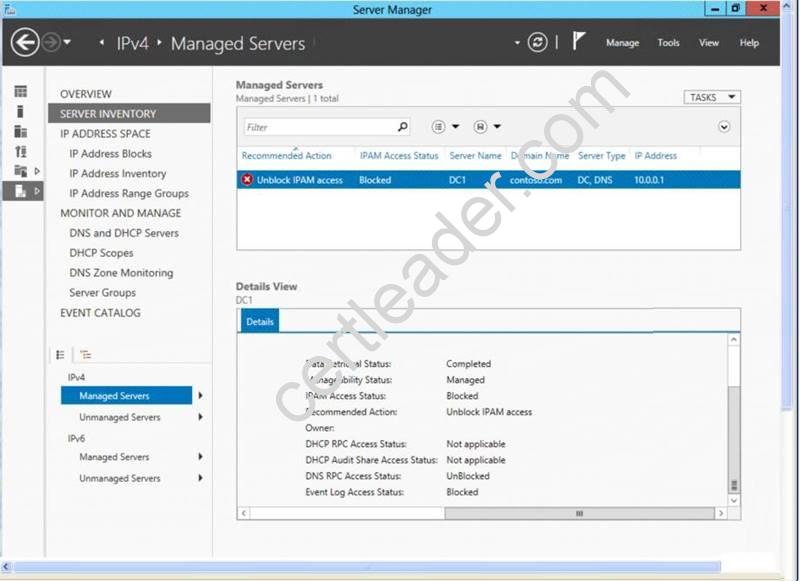Viewport: 800px width, 581px height.
Task: Expand the IPv4 Unmanaged Servers arrow
Action: pyautogui.click(x=201, y=417)
